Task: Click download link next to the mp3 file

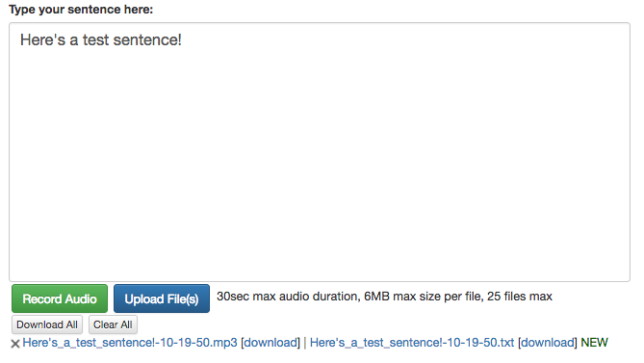Action: pos(270,343)
